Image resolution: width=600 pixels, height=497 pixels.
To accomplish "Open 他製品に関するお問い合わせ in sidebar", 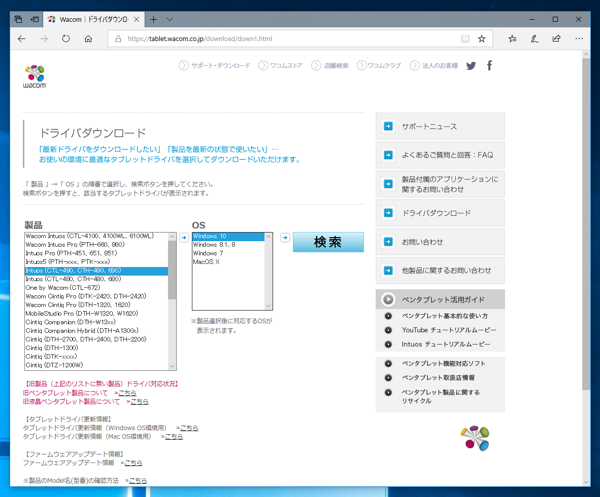I will click(440, 270).
